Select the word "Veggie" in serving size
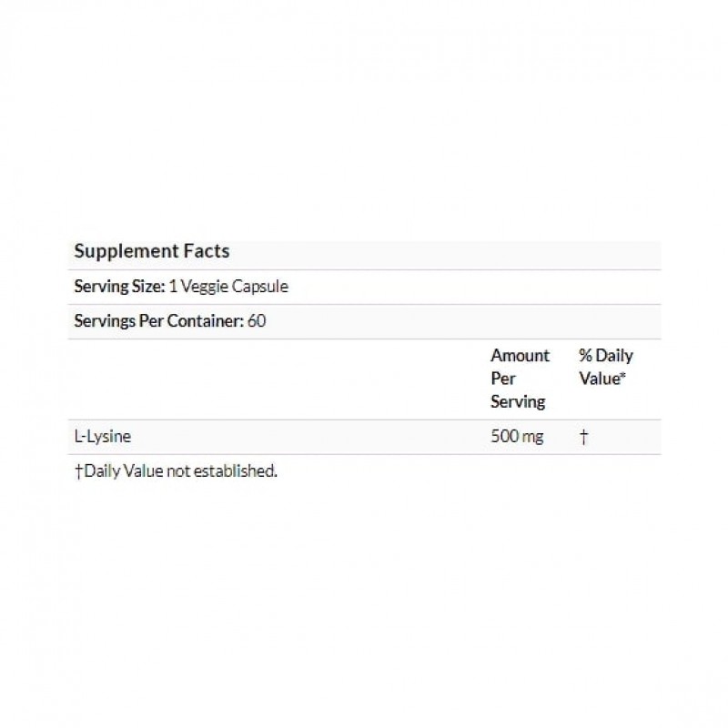This screenshot has height=728, width=728. 204,287
